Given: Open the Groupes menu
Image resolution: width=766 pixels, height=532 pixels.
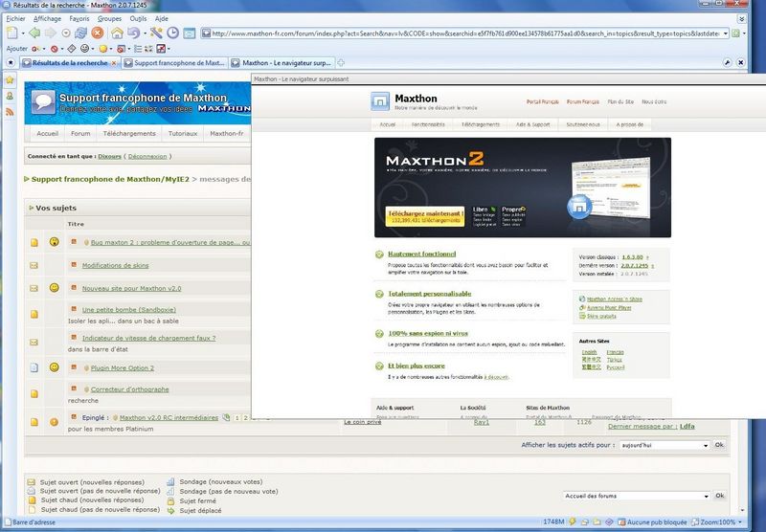Looking at the screenshot, I should pos(109,18).
